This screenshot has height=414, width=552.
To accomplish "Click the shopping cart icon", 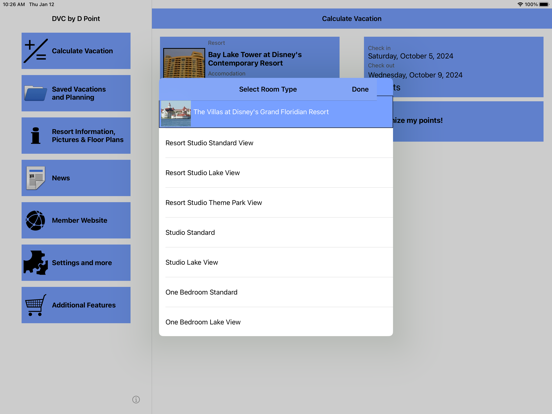I will click(x=36, y=305).
